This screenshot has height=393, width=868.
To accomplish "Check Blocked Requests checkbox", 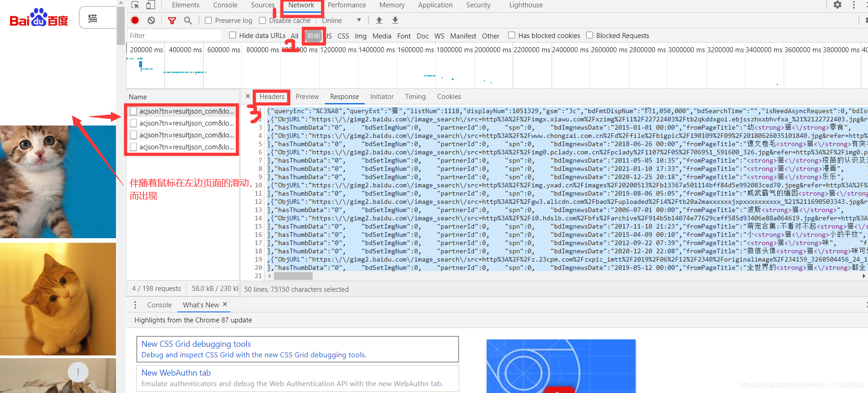I will (x=589, y=35).
